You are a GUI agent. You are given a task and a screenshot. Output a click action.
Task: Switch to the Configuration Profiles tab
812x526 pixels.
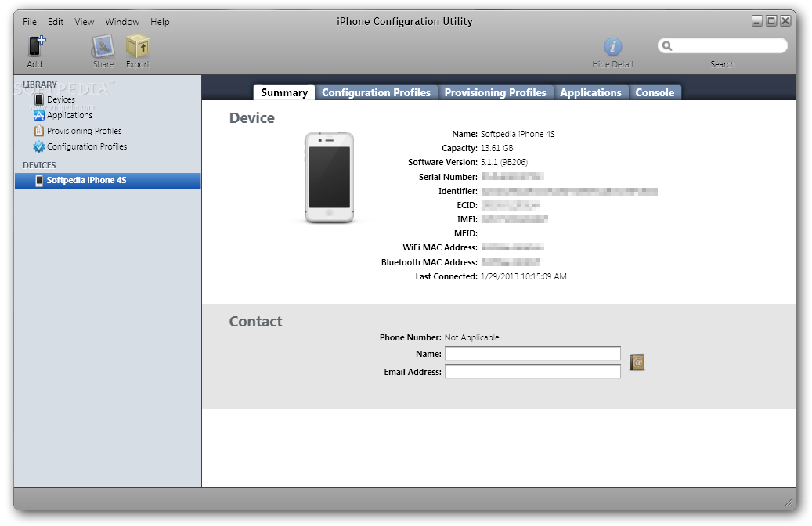pyautogui.click(x=376, y=92)
